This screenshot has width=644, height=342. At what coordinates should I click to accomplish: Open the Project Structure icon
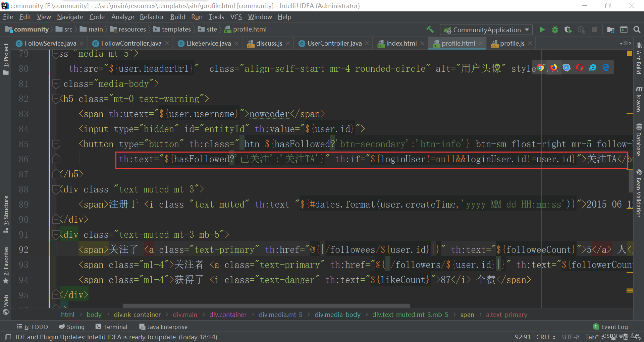point(610,30)
